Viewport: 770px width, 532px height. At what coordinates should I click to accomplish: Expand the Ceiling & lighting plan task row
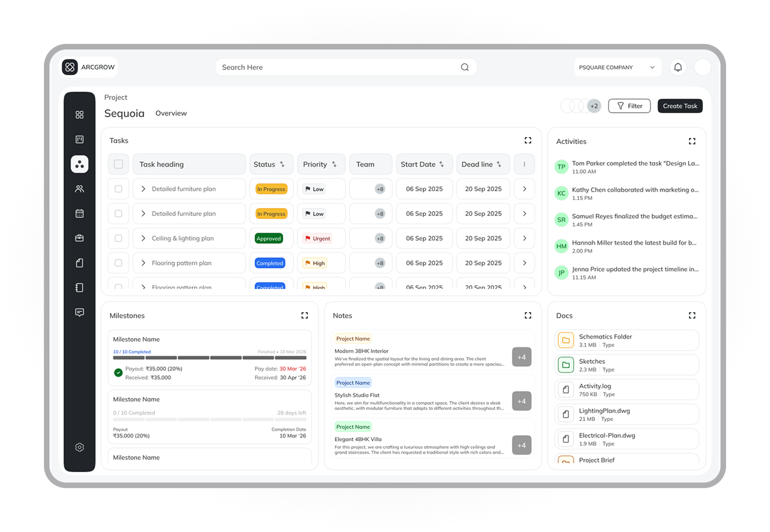[144, 239]
